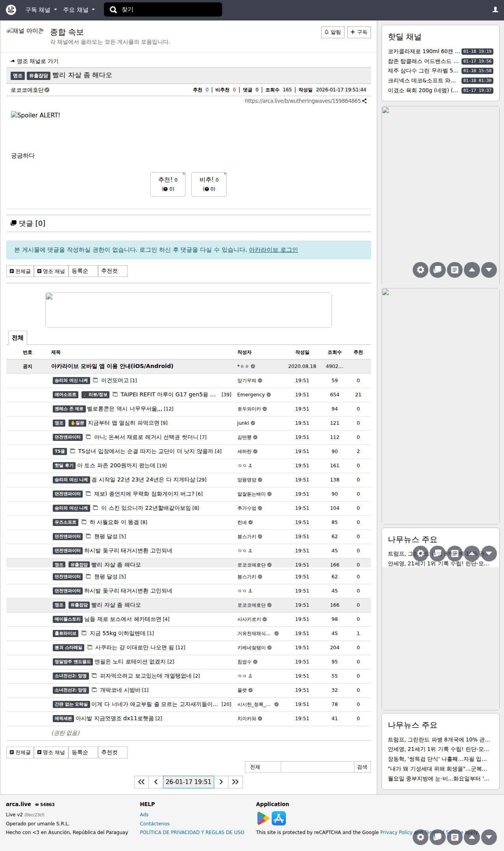Viewport: 504px width, 851px height.
Task: Follow the 명조 채널로 가기 link
Action: pyautogui.click(x=35, y=61)
